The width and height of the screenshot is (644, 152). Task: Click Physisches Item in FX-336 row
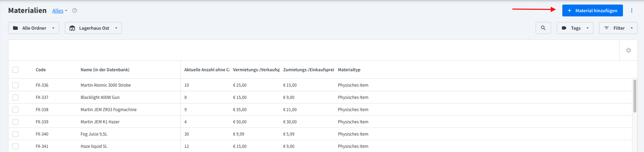(353, 85)
